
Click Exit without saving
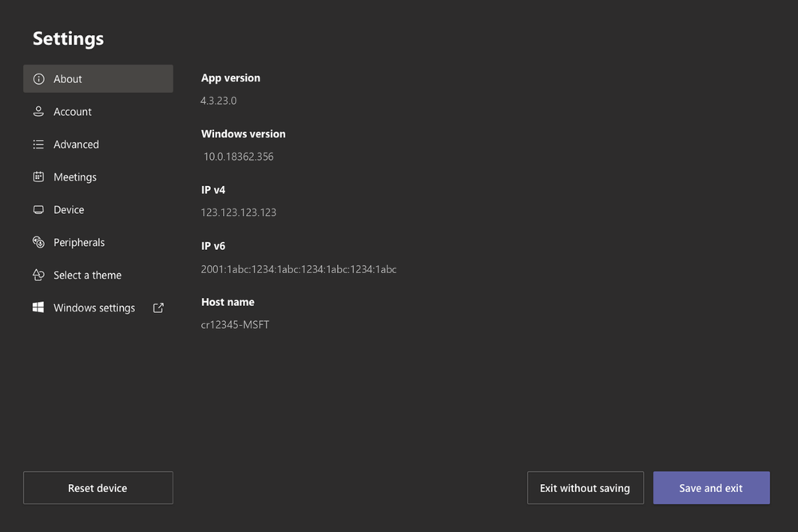586,488
